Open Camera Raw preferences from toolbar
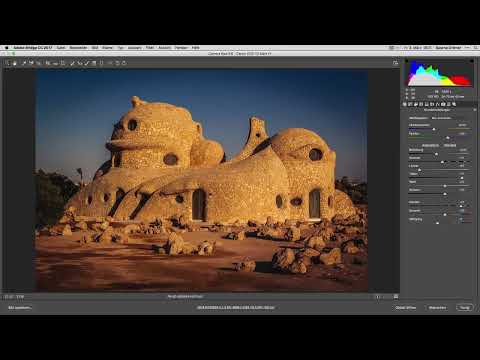480x360 pixels. tap(110, 63)
